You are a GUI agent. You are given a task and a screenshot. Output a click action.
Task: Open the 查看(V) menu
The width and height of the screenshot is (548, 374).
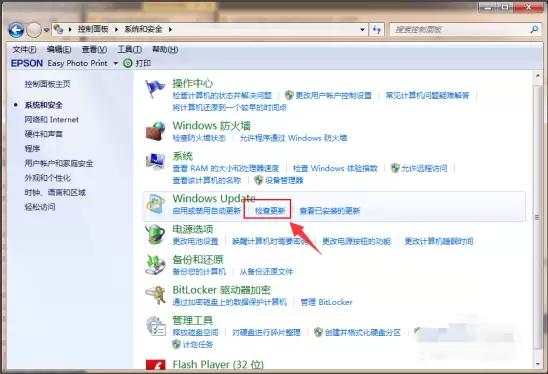94,50
